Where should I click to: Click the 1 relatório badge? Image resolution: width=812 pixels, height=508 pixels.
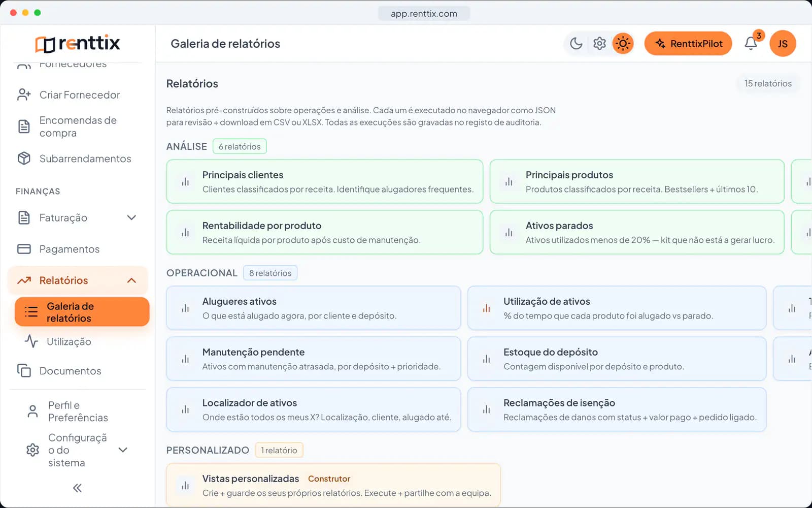click(279, 450)
